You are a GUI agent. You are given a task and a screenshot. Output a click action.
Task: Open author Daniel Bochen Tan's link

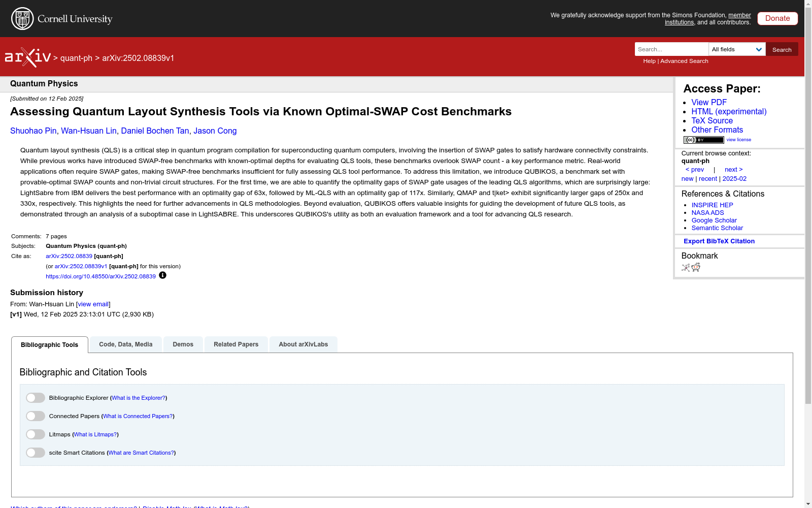(x=155, y=131)
